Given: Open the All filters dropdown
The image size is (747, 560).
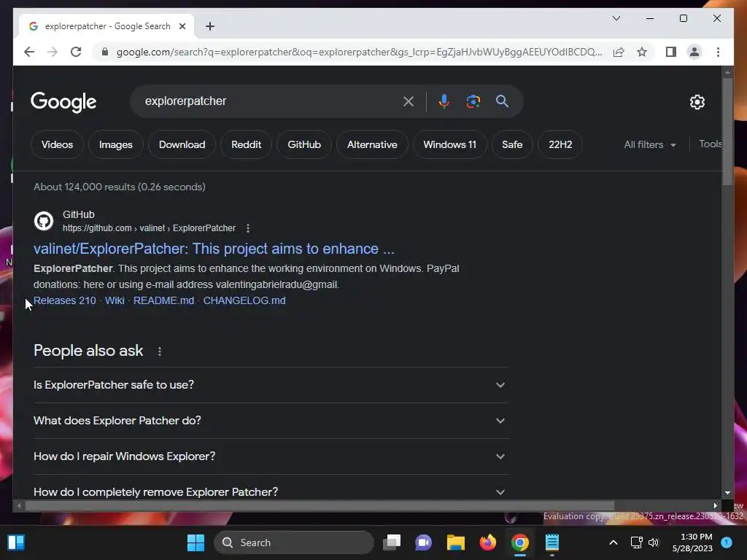Looking at the screenshot, I should 650,144.
